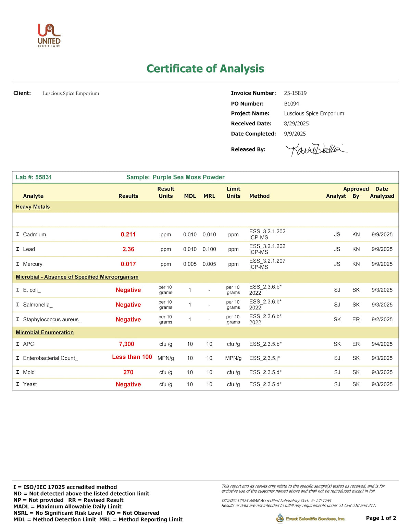The height and width of the screenshot is (532, 411).
Task: Click the accreditation mark beside Salmonella
Action: (x=18, y=305)
